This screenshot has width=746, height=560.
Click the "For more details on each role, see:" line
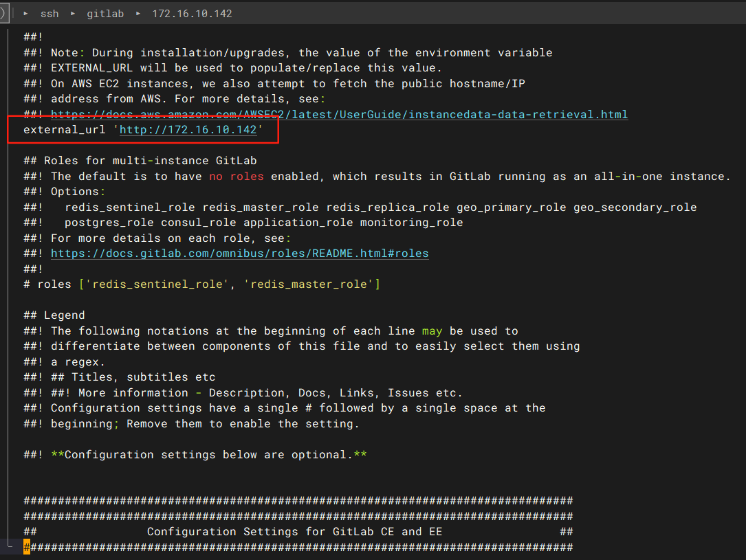pyautogui.click(x=157, y=238)
